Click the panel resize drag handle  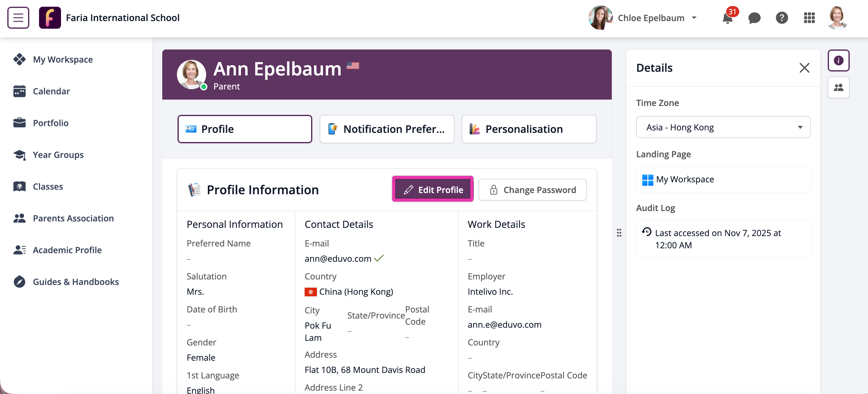tap(619, 233)
